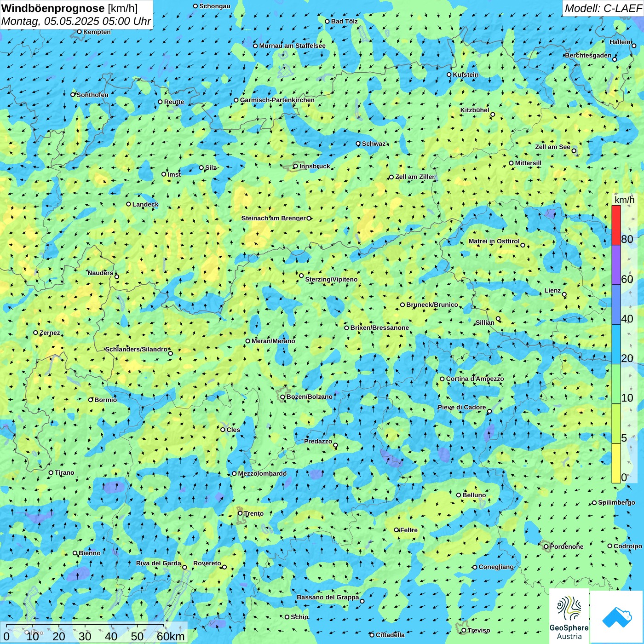Click the Mezzolombardo label
This screenshot has height=644, width=644.
tap(262, 473)
